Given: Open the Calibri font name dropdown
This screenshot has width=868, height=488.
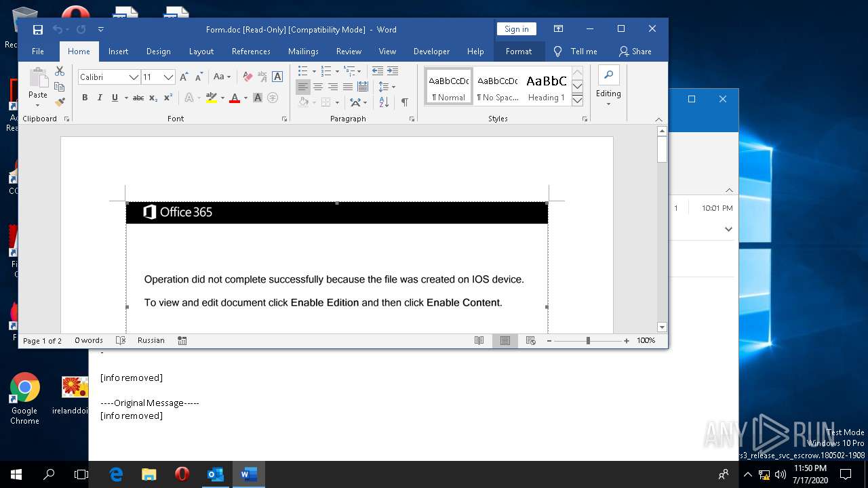Looking at the screenshot, I should pos(134,77).
